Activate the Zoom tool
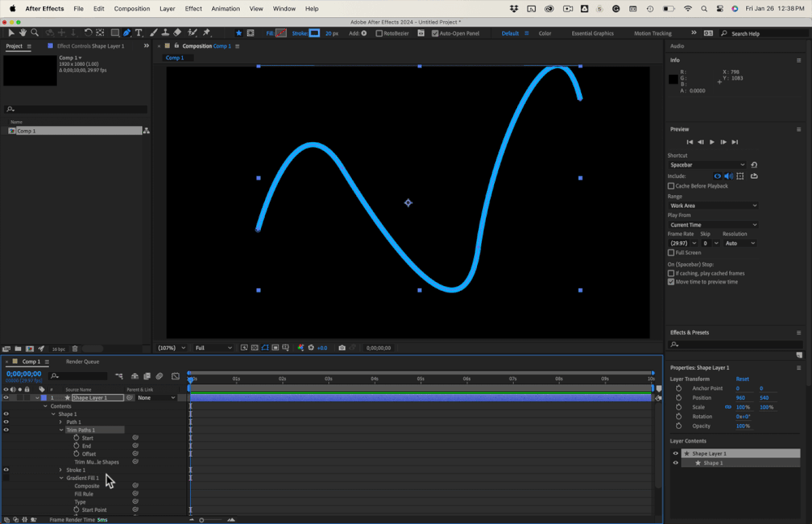Screen dimensions: 812x524 34,33
